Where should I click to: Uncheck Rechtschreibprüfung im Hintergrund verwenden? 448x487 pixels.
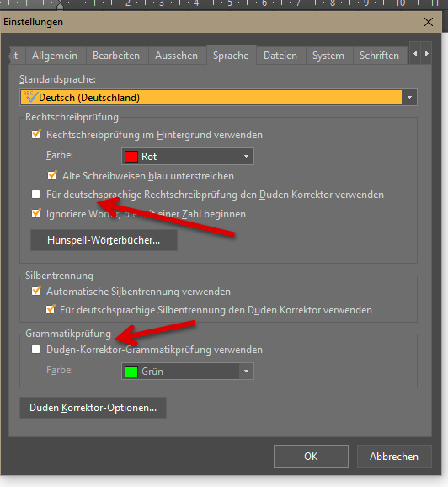(x=36, y=135)
